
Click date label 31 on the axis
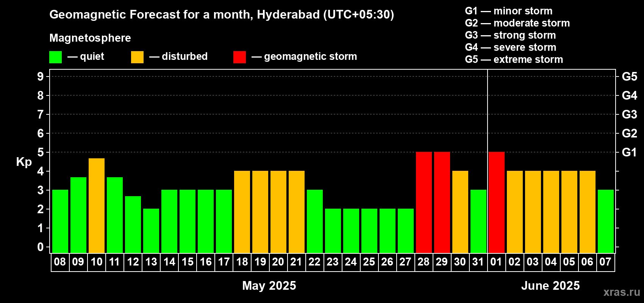pos(478,262)
